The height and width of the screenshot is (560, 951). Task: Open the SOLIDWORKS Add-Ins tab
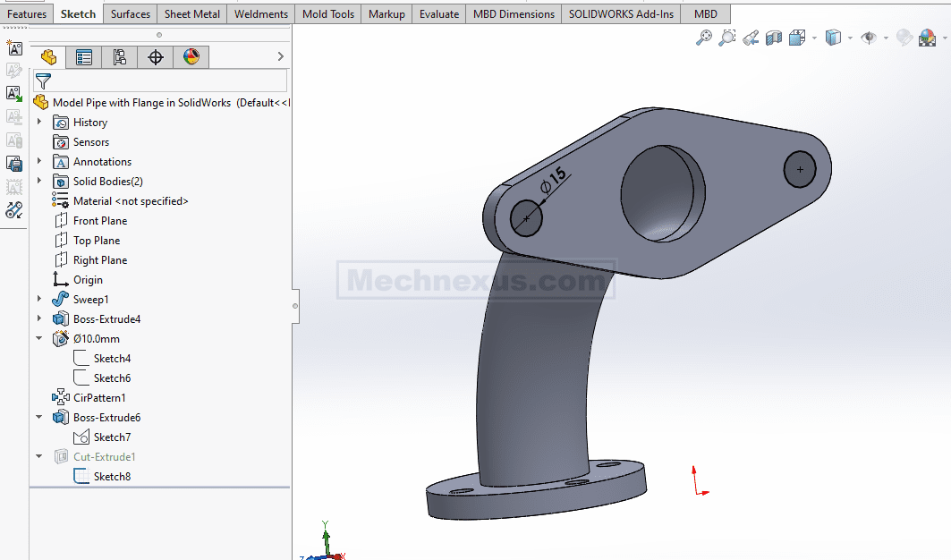pos(621,14)
